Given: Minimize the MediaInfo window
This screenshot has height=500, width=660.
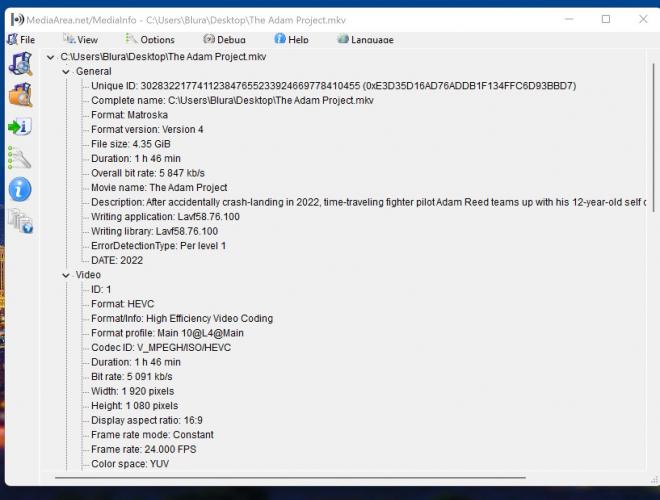Looking at the screenshot, I should click(569, 19).
